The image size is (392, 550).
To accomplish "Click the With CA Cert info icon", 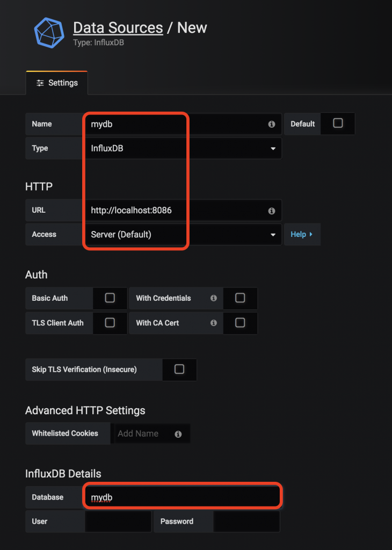I will pyautogui.click(x=214, y=323).
